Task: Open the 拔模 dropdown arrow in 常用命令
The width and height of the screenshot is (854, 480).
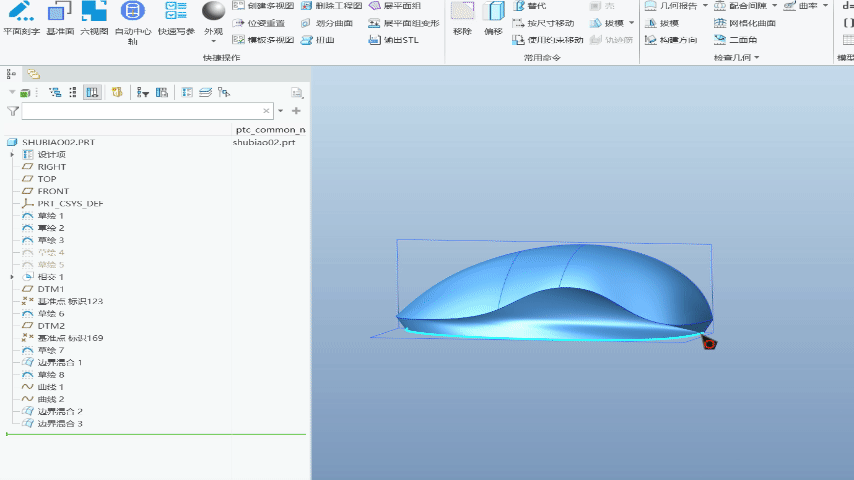Action: point(631,23)
